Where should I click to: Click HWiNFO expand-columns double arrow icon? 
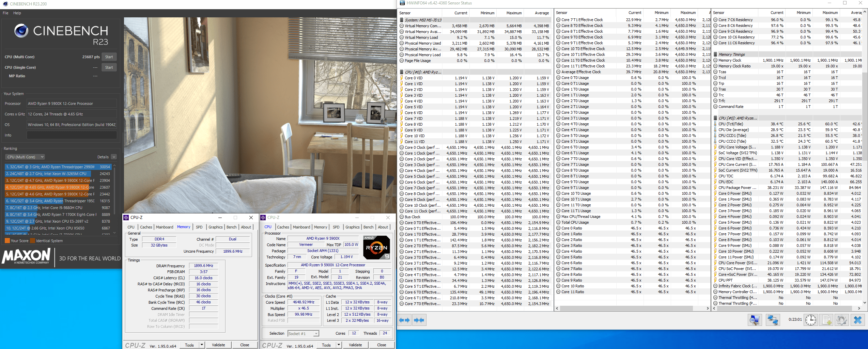click(x=404, y=320)
